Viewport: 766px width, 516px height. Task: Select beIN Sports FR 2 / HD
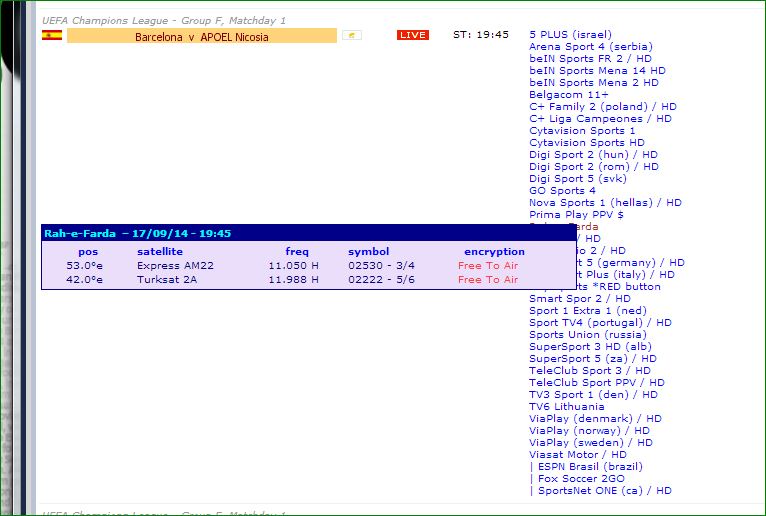click(x=590, y=59)
